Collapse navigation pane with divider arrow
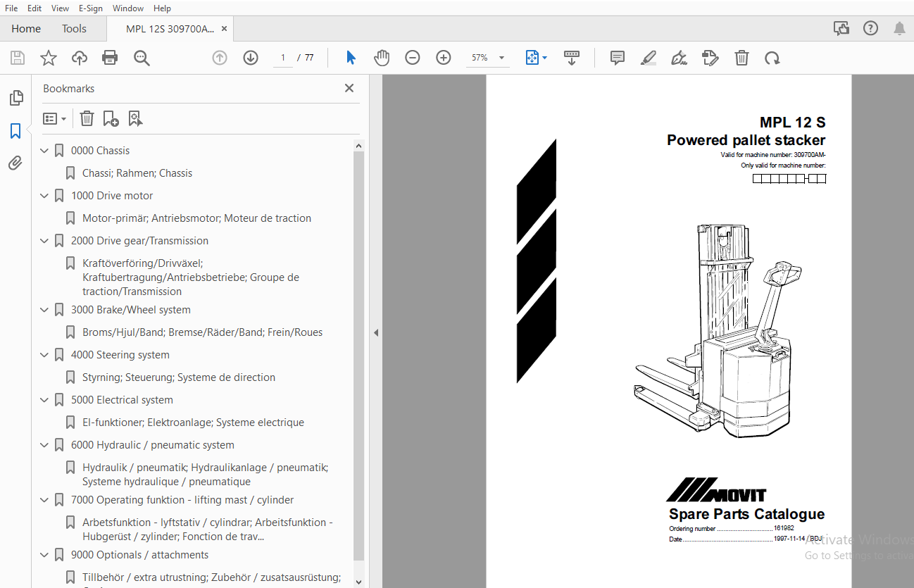The width and height of the screenshot is (914, 588). (376, 332)
